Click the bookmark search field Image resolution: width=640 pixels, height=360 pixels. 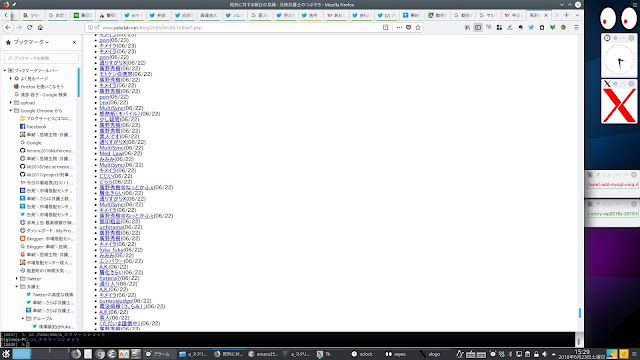click(41, 58)
